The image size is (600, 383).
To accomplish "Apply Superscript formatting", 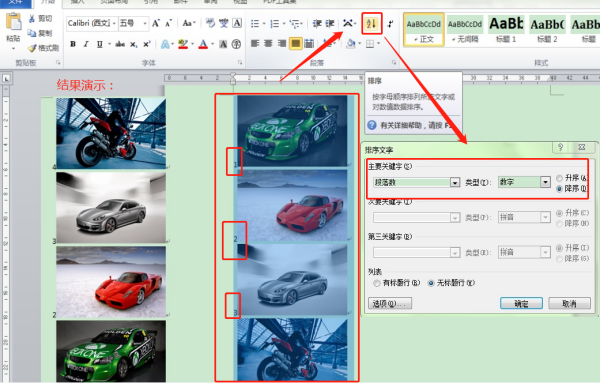I will point(147,44).
